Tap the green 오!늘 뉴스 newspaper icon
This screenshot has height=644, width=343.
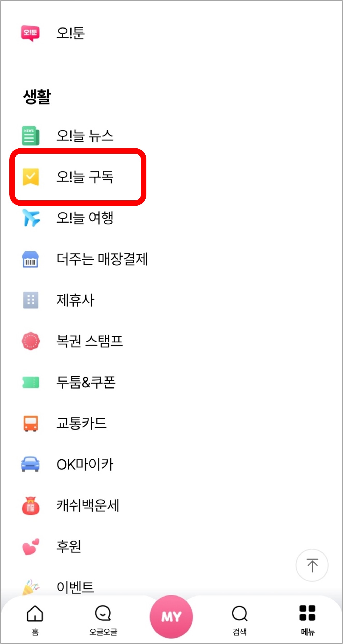pyautogui.click(x=31, y=135)
